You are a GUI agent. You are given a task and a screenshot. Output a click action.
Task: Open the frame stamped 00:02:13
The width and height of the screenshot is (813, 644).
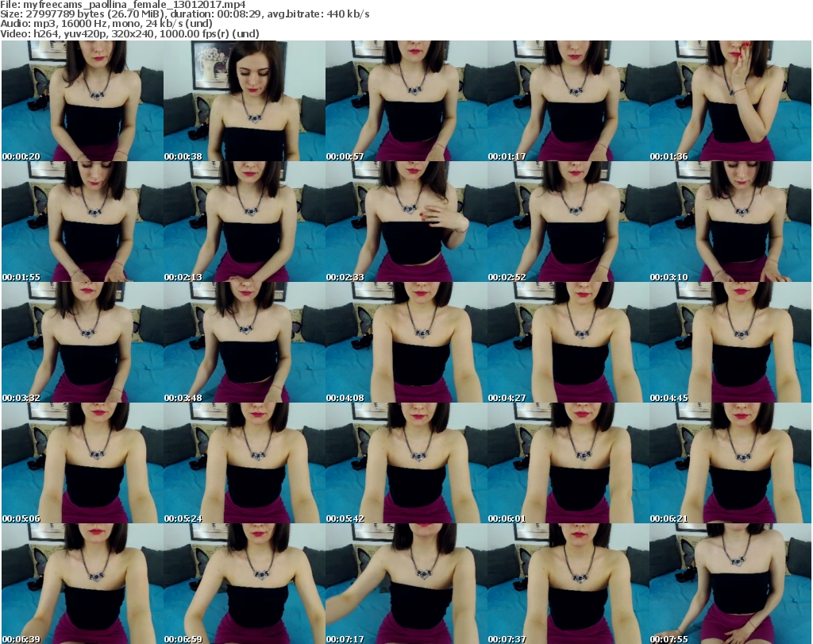(245, 222)
